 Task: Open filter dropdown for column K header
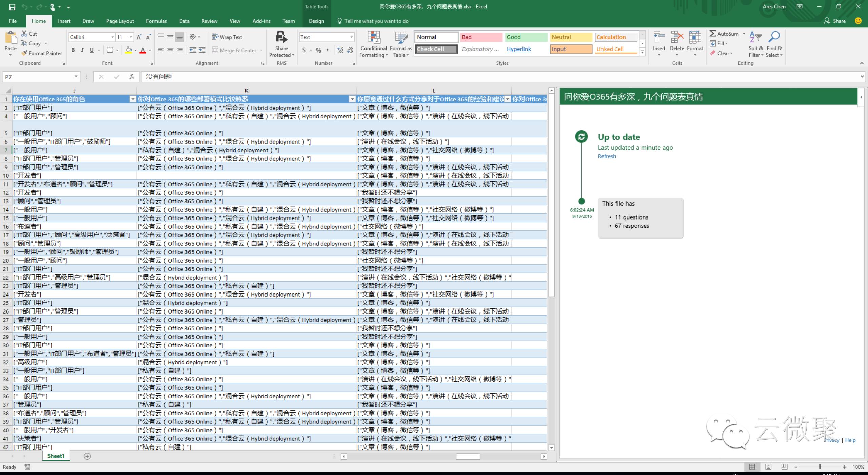pyautogui.click(x=352, y=99)
